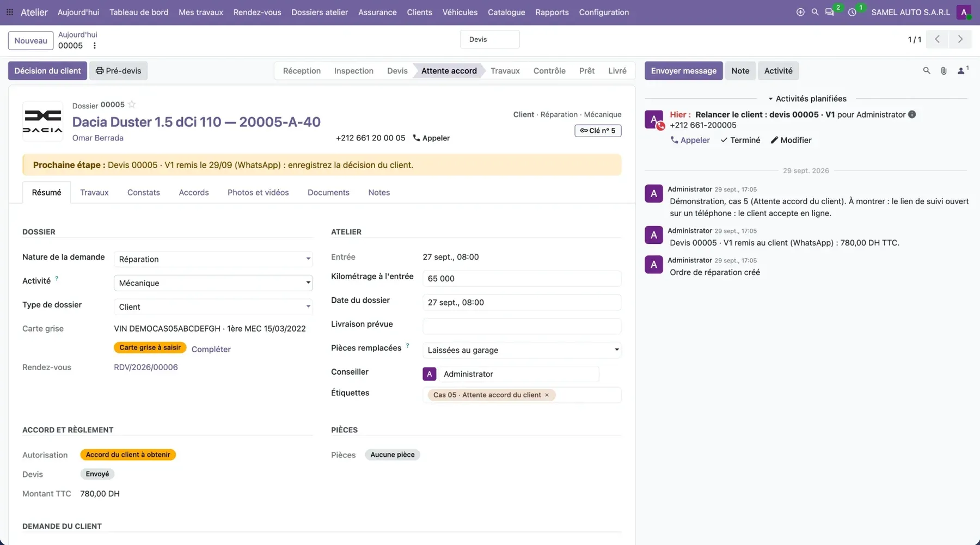The height and width of the screenshot is (545, 980).
Task: Open the Activité dropdown
Action: tap(213, 283)
